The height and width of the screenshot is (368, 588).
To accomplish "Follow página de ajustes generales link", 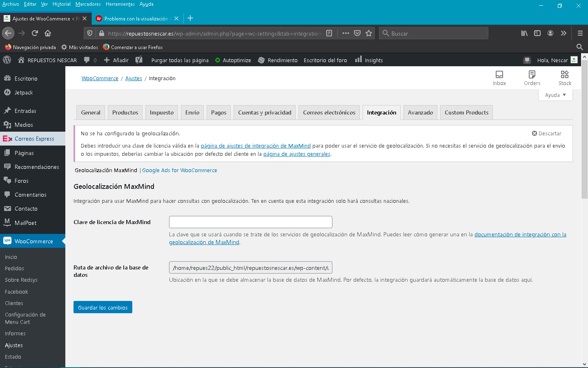I will pyautogui.click(x=297, y=154).
